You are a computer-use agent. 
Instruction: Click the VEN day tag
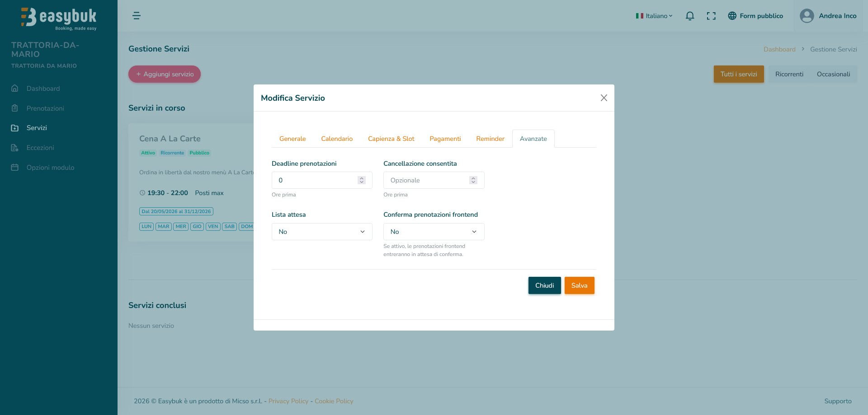coord(213,227)
